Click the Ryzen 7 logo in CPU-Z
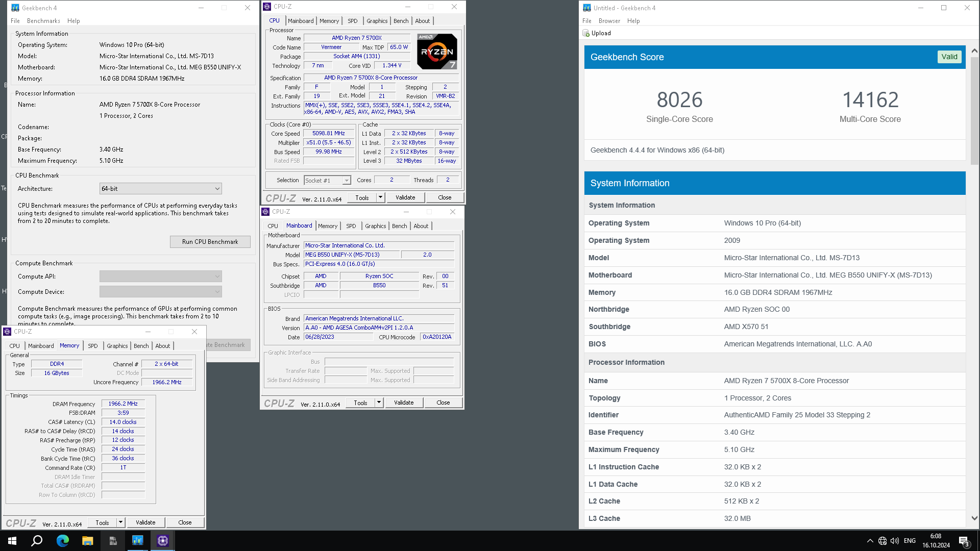The width and height of the screenshot is (980, 551). (x=437, y=52)
